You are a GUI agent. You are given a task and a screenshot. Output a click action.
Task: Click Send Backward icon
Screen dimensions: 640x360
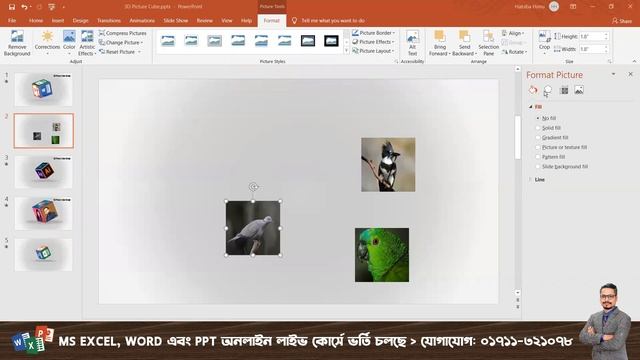coord(464,37)
